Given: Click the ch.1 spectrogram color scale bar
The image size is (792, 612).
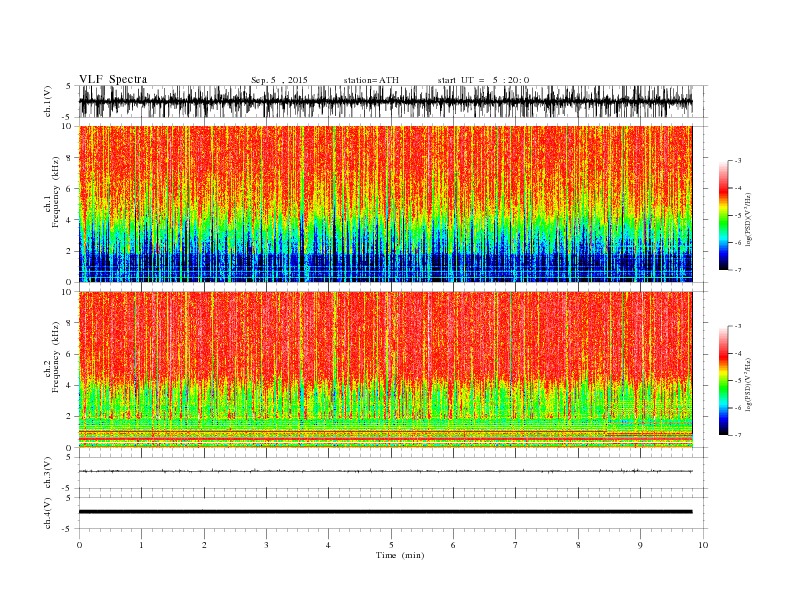Looking at the screenshot, I should 723,215.
